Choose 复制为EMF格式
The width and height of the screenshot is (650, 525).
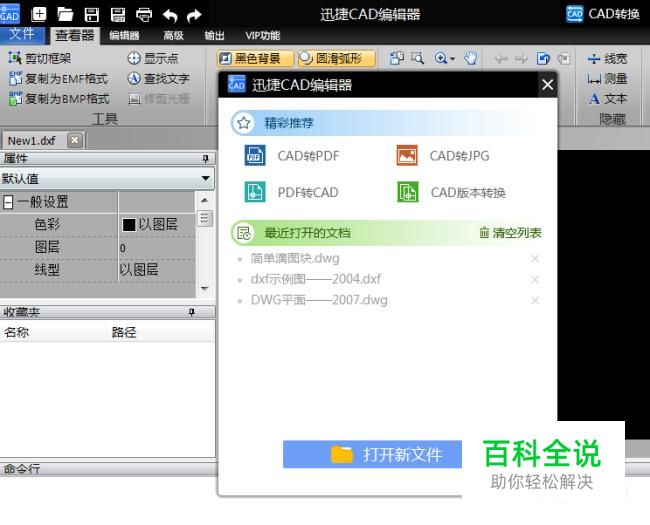point(58,78)
